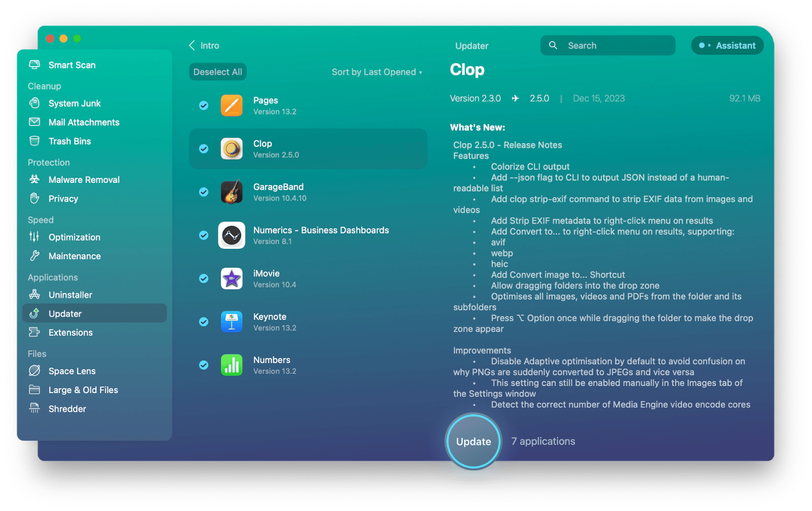The width and height of the screenshot is (812, 511).
Task: Click the Updater icon in sidebar
Action: click(x=35, y=313)
